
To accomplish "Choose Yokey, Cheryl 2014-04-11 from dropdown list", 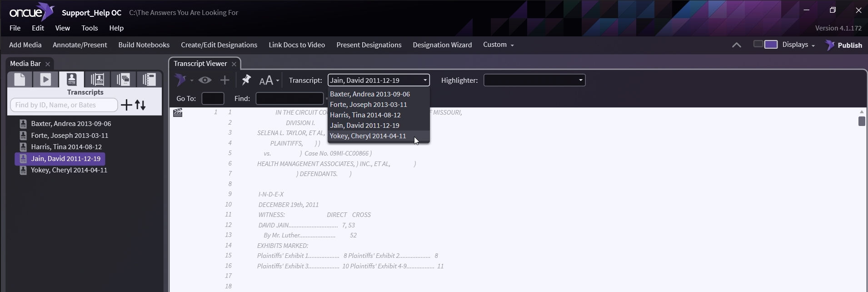I will pos(368,136).
